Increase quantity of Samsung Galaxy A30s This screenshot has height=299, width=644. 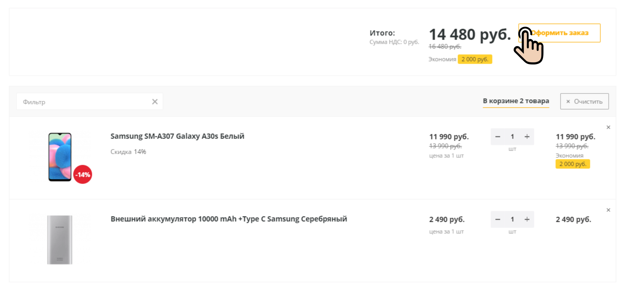tap(527, 137)
